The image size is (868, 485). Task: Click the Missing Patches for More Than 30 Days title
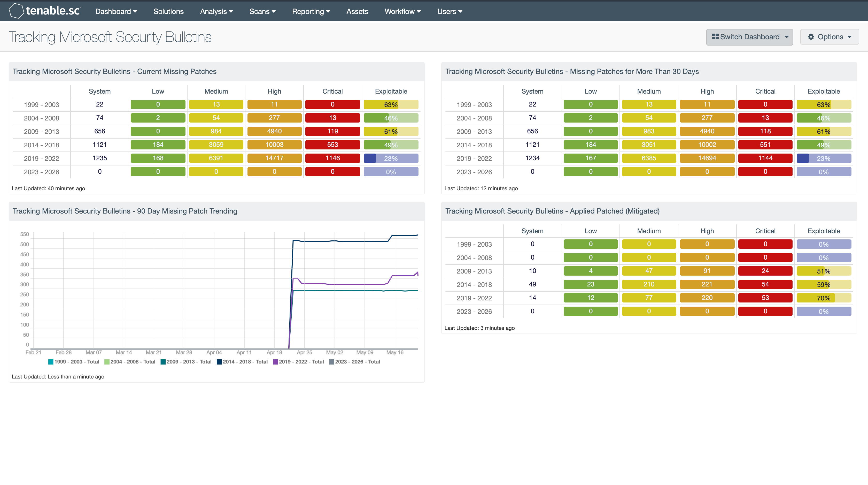pos(572,72)
